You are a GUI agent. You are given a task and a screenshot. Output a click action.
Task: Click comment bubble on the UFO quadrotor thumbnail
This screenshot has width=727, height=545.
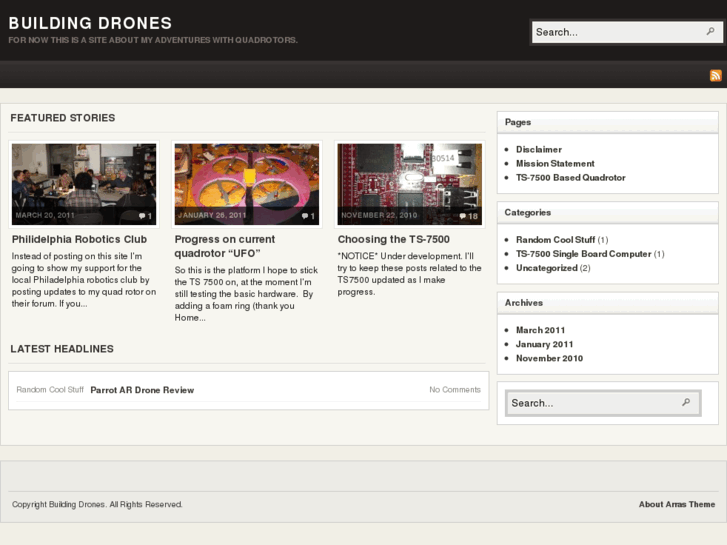click(x=308, y=216)
